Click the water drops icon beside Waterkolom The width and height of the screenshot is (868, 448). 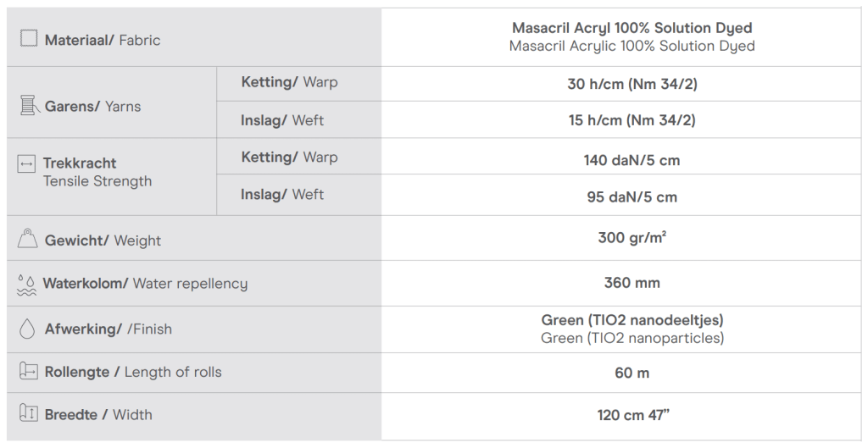pyautogui.click(x=26, y=285)
